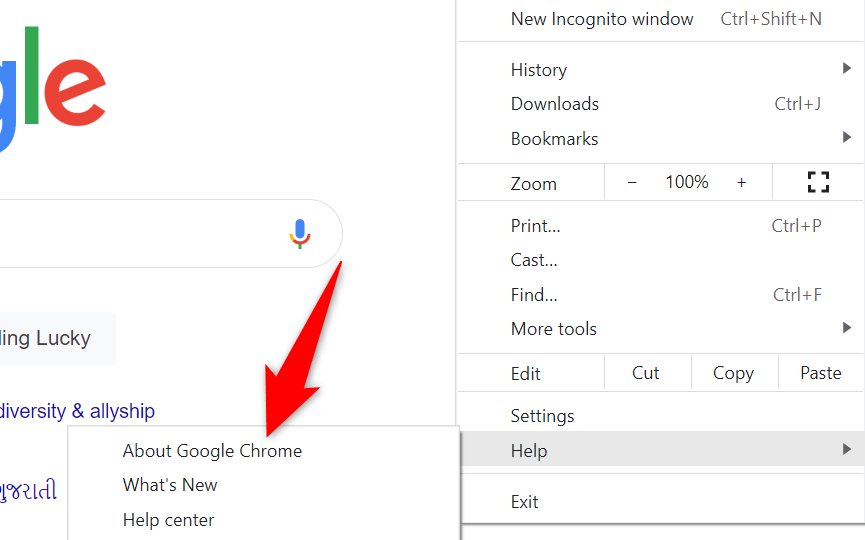Increase zoom with the plus button

click(x=741, y=182)
